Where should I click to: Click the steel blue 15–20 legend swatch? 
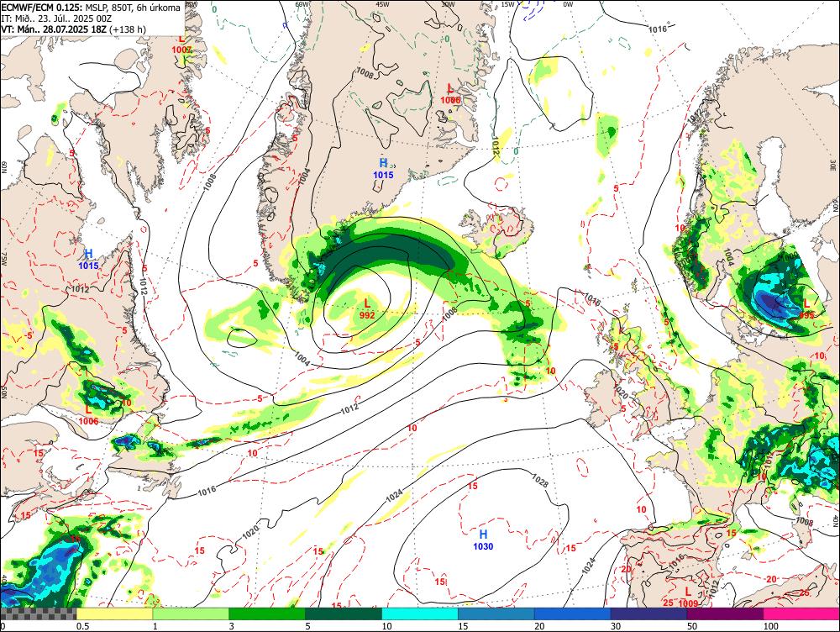coord(496,614)
